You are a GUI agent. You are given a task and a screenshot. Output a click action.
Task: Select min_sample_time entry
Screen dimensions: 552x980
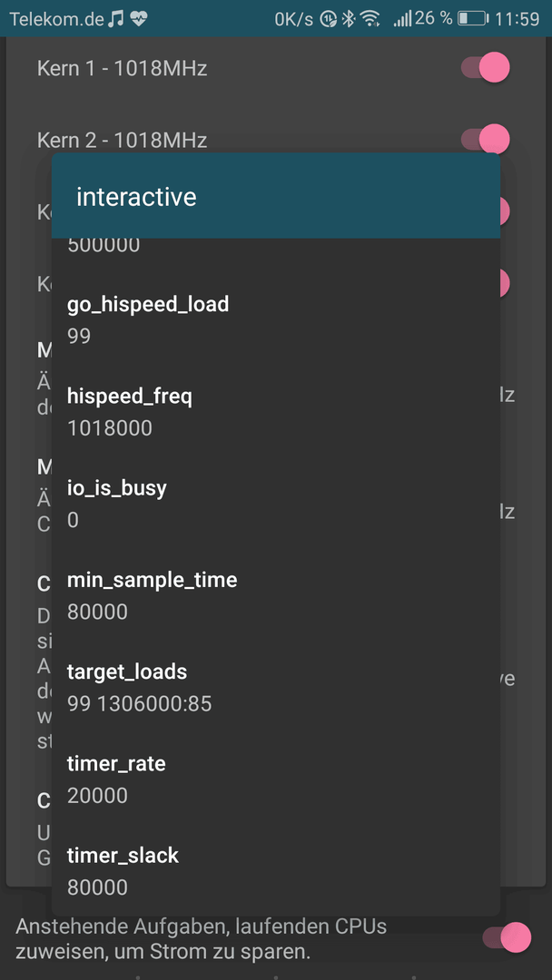276,595
